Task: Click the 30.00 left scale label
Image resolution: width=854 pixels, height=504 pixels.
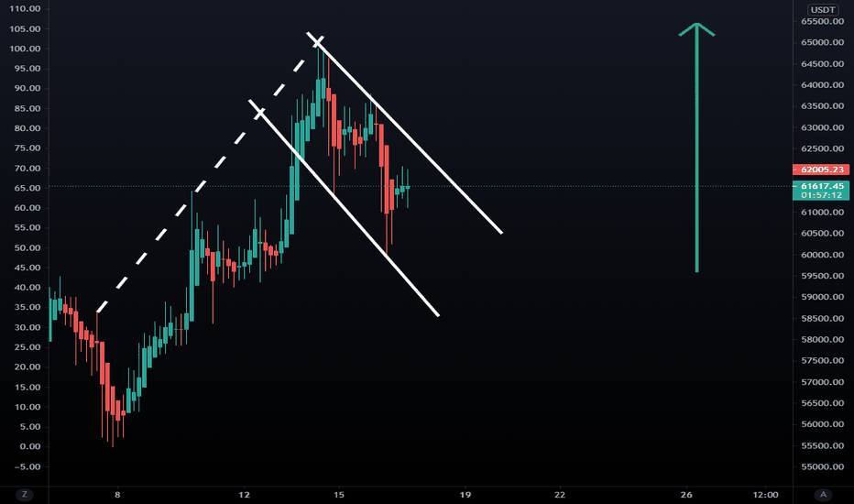Action: click(x=27, y=327)
